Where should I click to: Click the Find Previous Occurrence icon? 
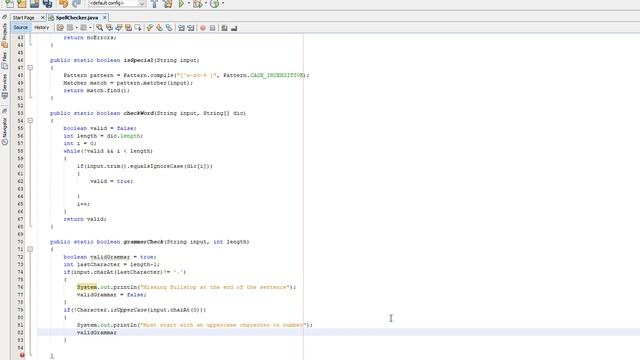coord(109,28)
